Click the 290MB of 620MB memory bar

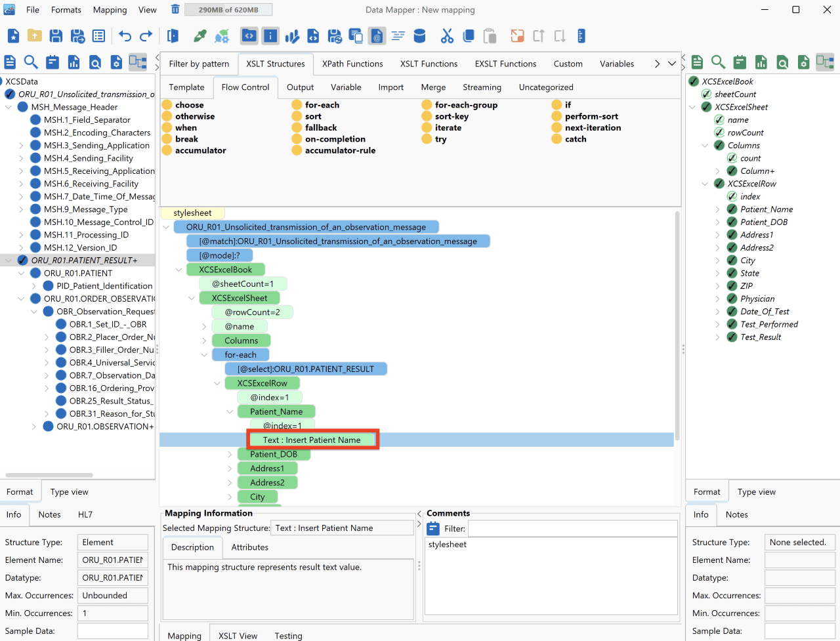228,10
